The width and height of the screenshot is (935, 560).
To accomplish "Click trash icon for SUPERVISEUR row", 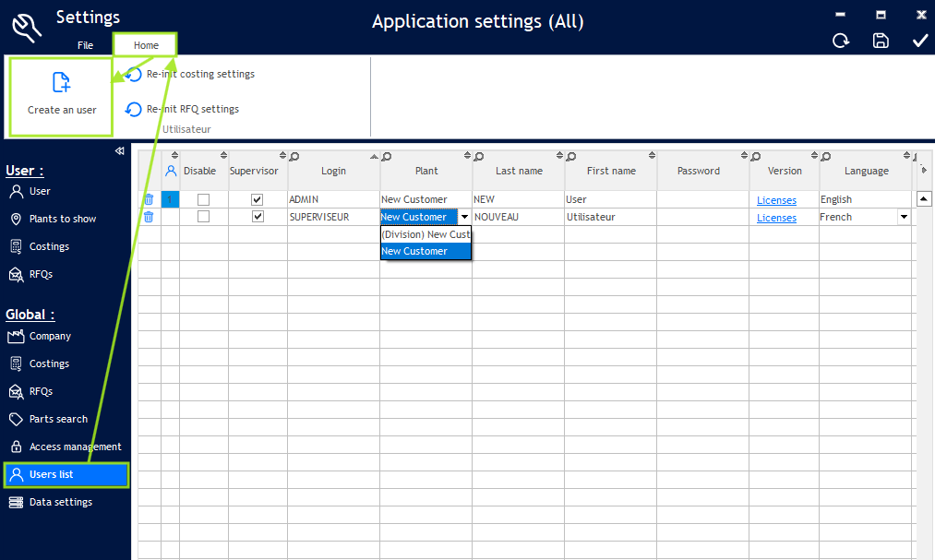I will pyautogui.click(x=149, y=217).
